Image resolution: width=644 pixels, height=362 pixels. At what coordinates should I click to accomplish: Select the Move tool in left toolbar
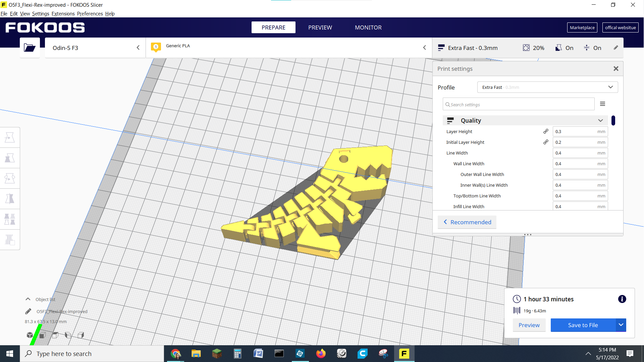point(10,137)
